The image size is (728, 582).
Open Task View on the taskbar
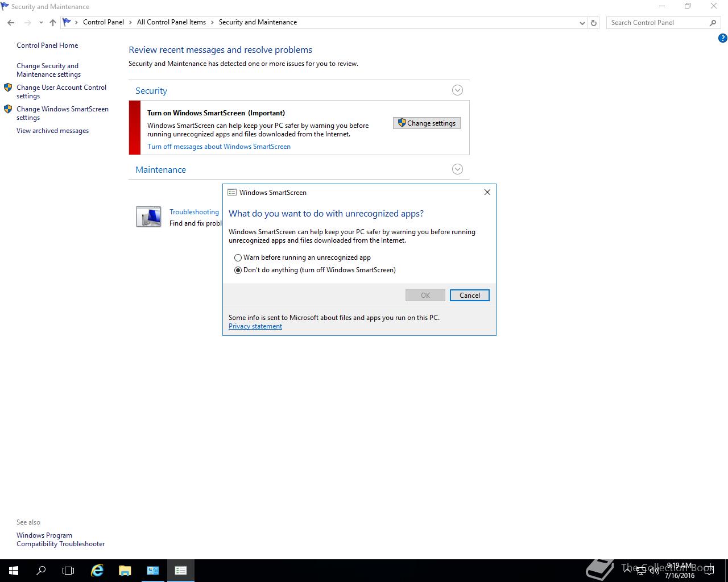[x=68, y=571]
